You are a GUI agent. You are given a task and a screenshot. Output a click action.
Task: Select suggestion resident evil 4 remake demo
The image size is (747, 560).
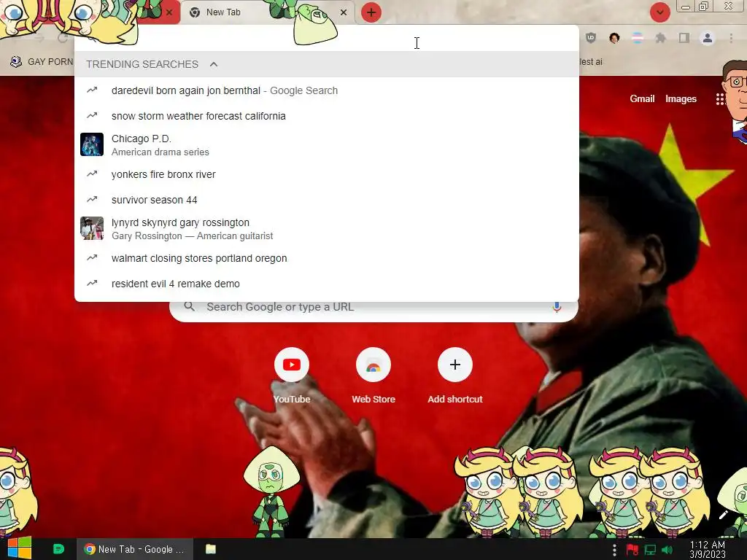(327, 284)
